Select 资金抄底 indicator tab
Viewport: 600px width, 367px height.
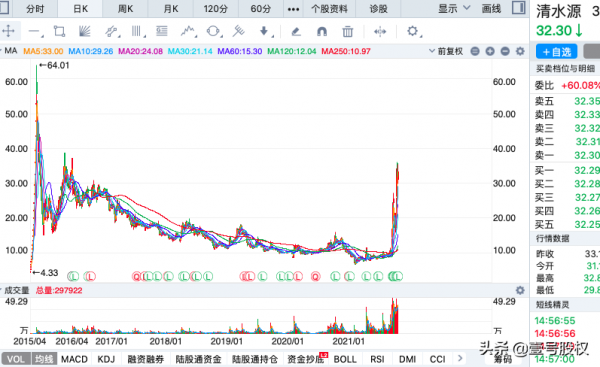coord(307,359)
